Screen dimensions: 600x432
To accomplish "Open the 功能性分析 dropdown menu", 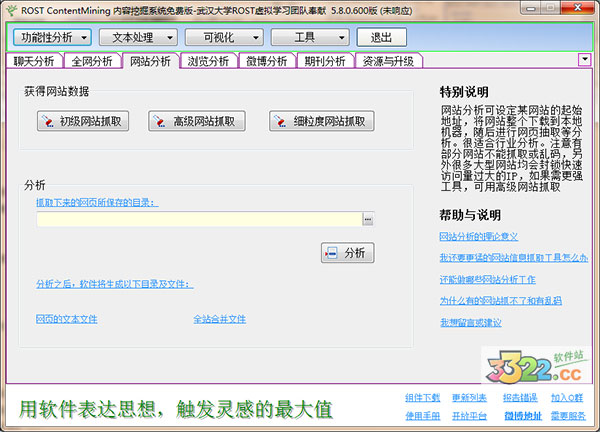I will 52,37.
